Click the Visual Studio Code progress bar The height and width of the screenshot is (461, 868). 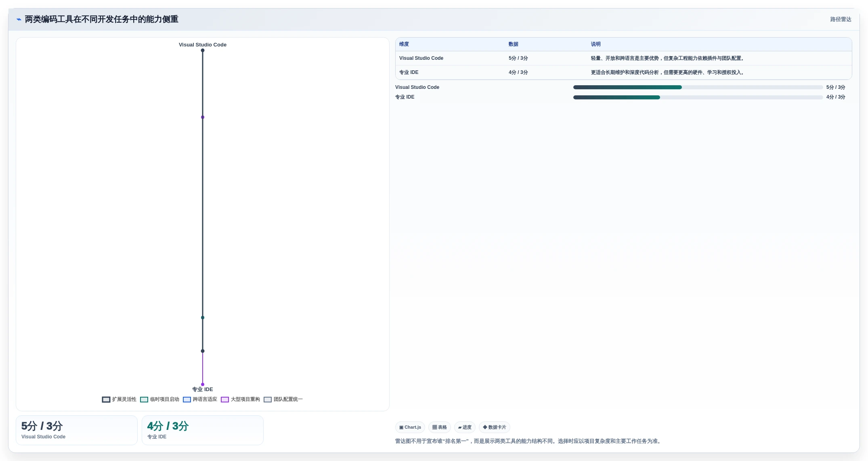click(x=698, y=87)
